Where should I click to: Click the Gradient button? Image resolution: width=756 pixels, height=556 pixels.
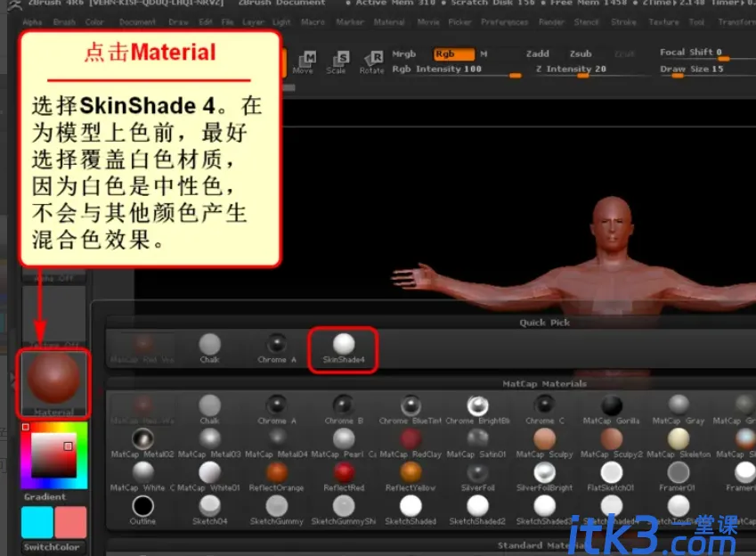click(x=45, y=496)
